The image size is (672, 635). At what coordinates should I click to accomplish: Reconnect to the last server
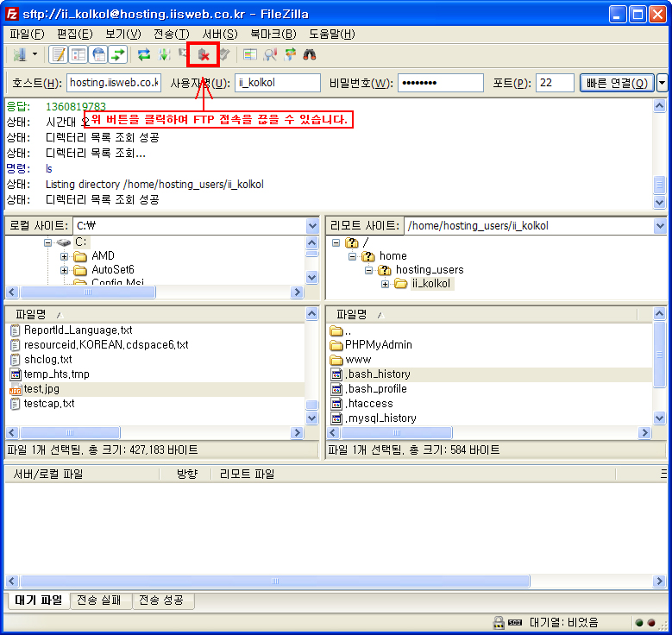click(224, 54)
